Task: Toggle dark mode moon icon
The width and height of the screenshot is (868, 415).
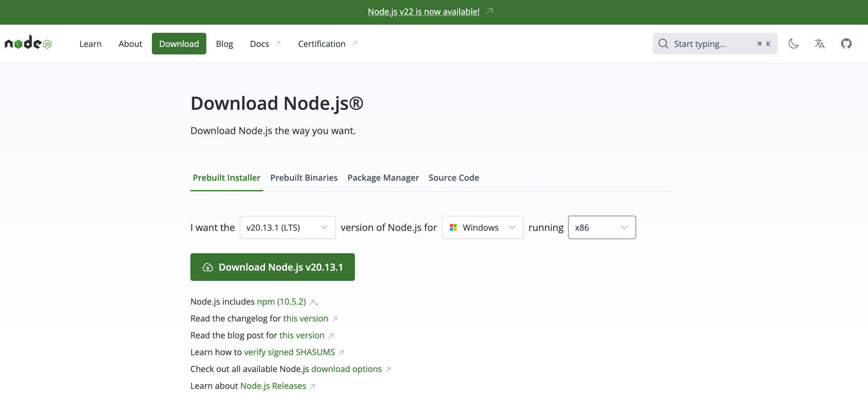Action: (x=793, y=43)
